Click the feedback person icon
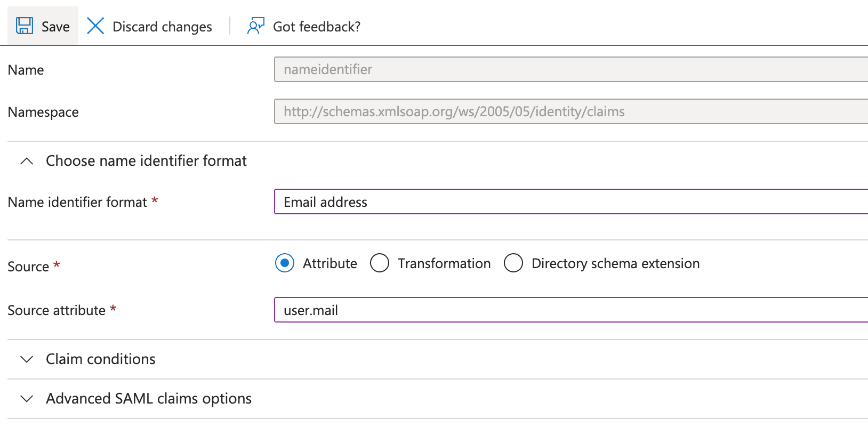Screen dimensions: 868x435 coord(255,26)
